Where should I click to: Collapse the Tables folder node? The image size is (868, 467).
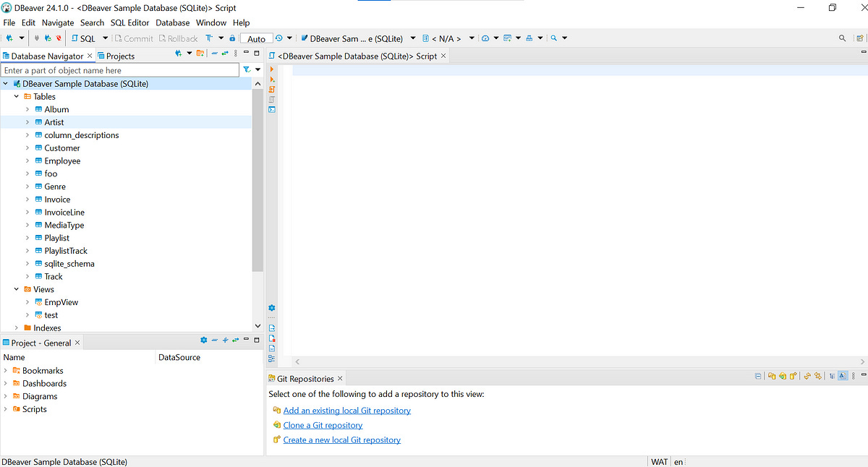[x=17, y=96]
